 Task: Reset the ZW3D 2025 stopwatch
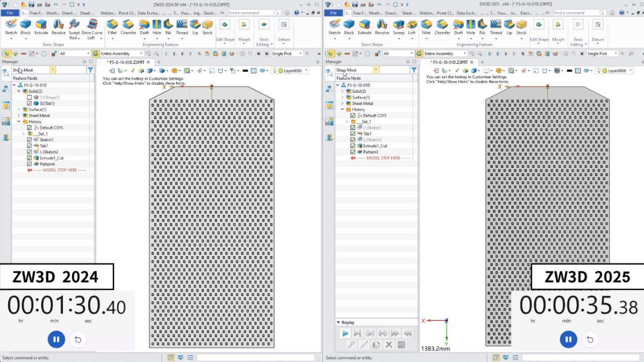tap(590, 340)
